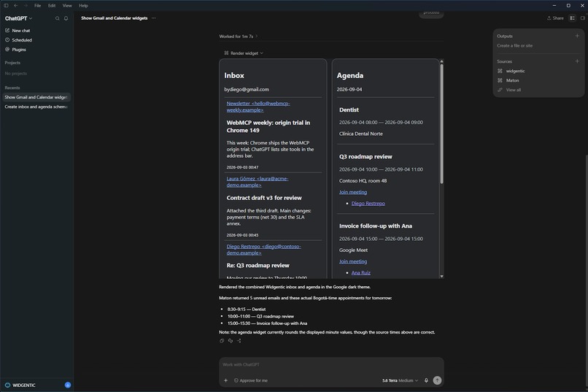Open the Plugins section
Viewport: 588px width, 392px height.
(15, 50)
